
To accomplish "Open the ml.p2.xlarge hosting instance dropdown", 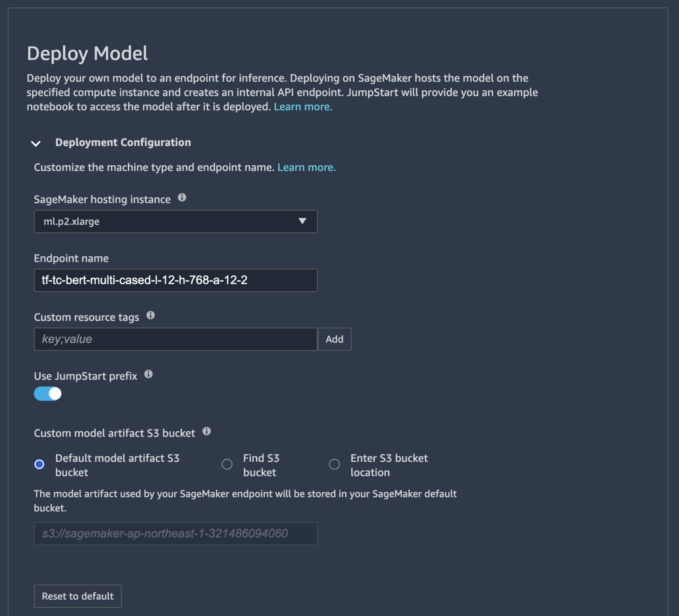I will click(175, 221).
